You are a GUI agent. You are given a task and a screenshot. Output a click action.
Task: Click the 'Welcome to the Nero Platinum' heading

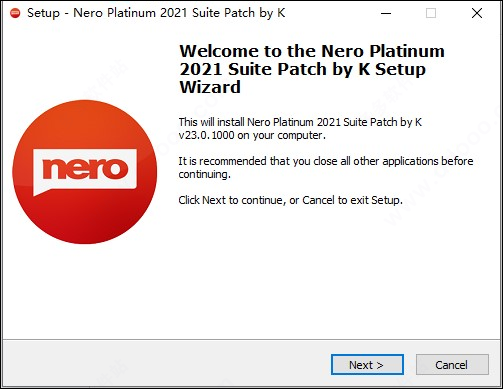click(x=312, y=69)
